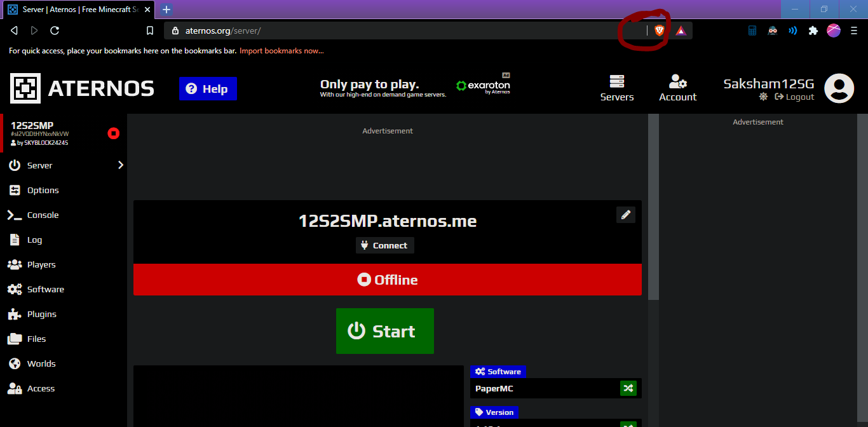Click the browser forward arrow

(x=34, y=30)
